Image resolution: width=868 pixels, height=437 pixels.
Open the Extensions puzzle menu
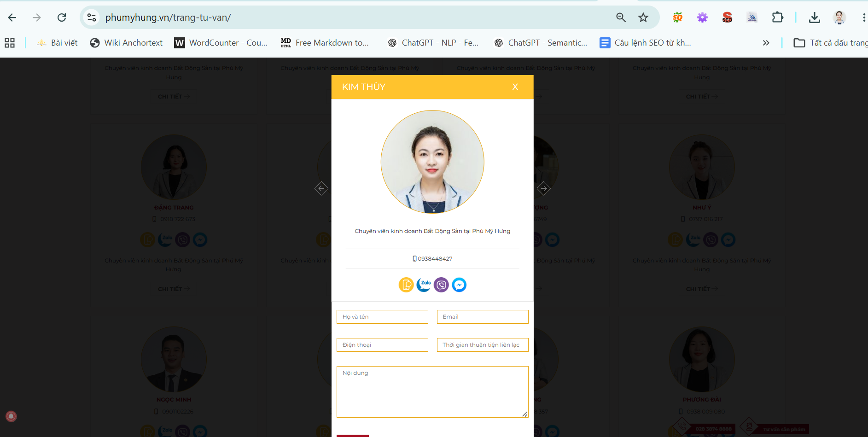pyautogui.click(x=777, y=17)
